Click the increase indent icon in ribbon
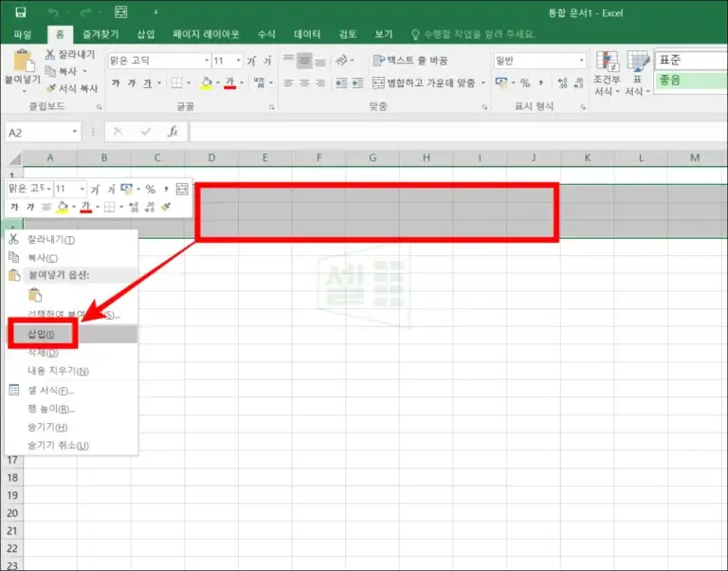 (x=357, y=83)
